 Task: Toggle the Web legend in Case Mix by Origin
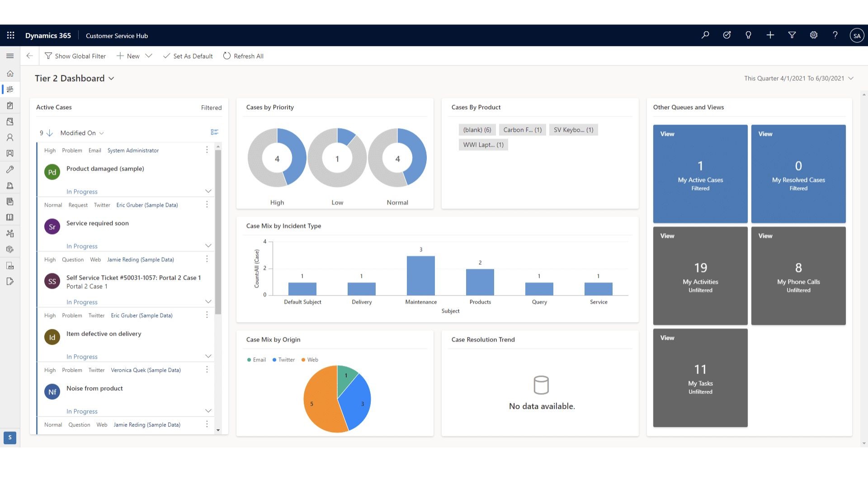310,360
